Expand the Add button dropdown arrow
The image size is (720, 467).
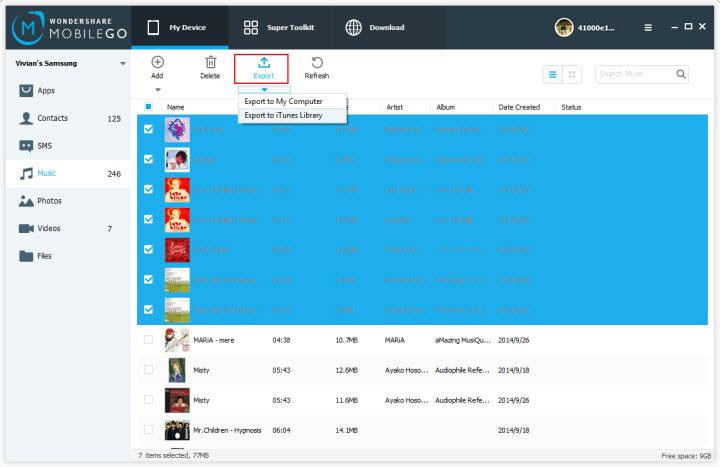(158, 90)
